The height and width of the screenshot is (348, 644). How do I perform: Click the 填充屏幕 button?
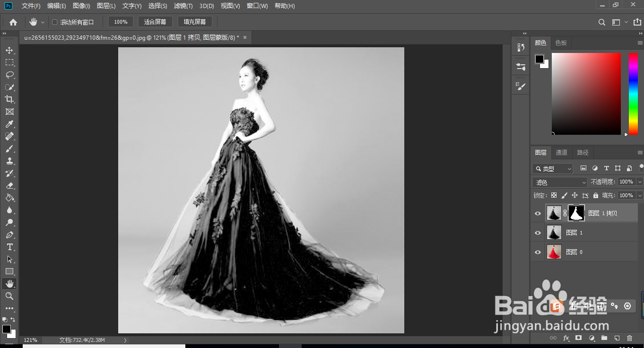coord(195,21)
